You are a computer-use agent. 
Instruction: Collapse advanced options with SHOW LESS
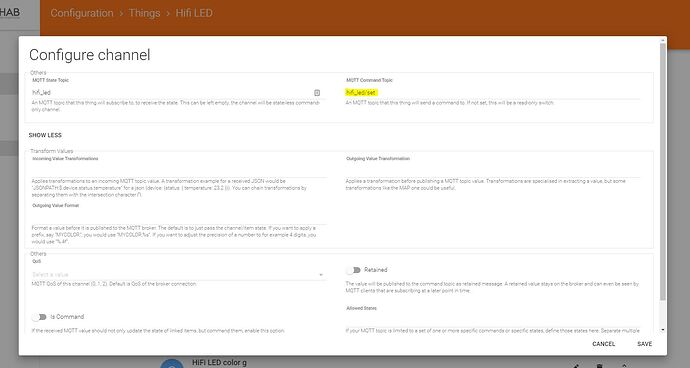[45, 135]
